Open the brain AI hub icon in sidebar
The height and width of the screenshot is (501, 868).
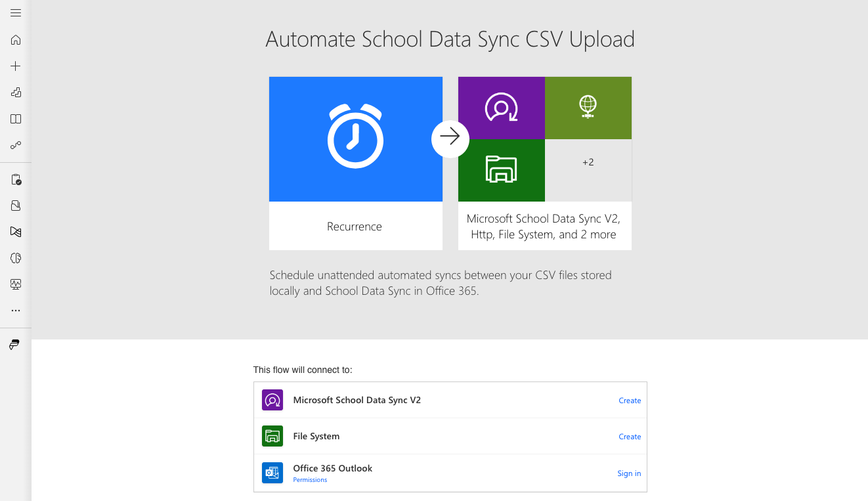pyautogui.click(x=16, y=258)
